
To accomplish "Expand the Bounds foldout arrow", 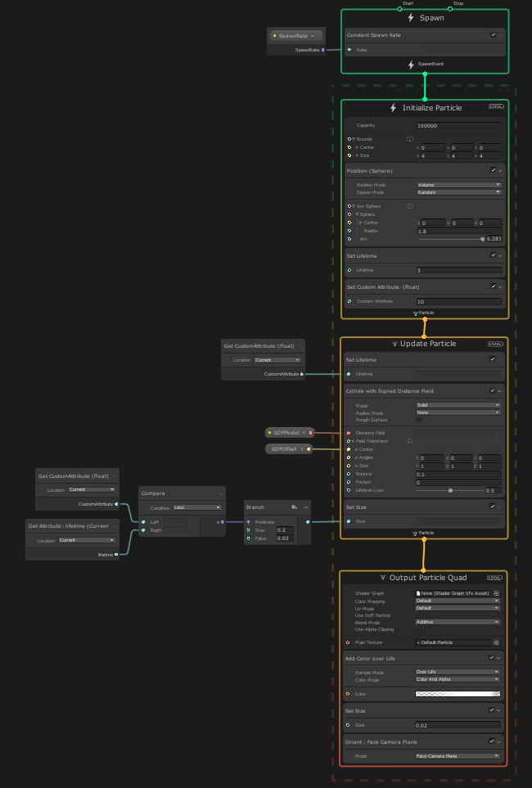I will (x=354, y=139).
